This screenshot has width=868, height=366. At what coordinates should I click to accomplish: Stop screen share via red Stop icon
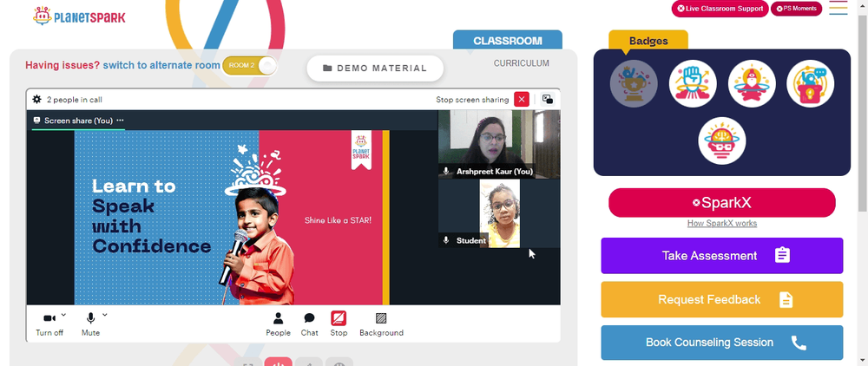(x=339, y=318)
